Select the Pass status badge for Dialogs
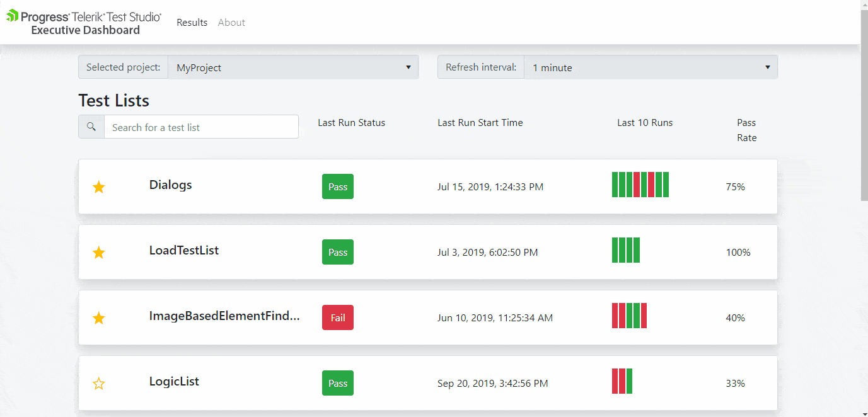 (337, 186)
